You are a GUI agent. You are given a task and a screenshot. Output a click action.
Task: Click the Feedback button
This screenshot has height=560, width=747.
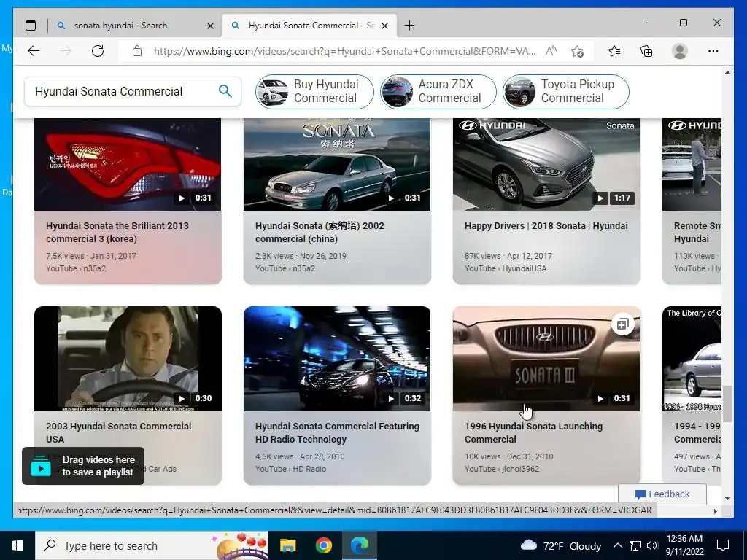click(x=662, y=494)
